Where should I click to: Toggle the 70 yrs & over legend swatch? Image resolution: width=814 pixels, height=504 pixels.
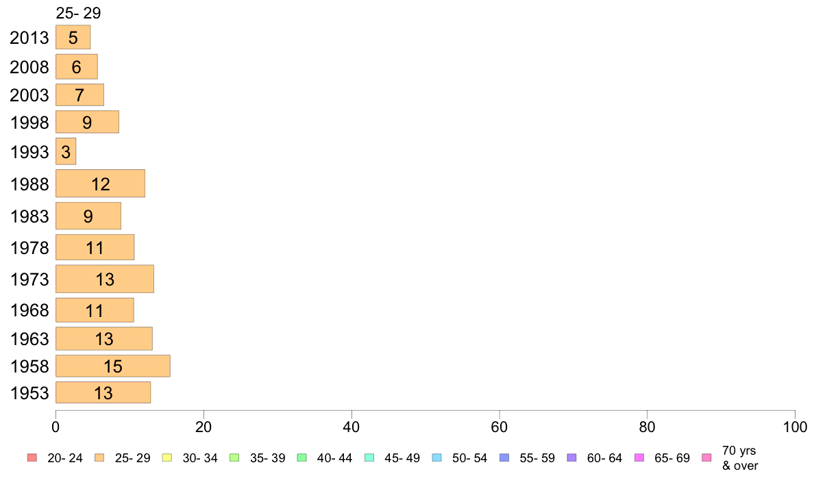[706, 457]
